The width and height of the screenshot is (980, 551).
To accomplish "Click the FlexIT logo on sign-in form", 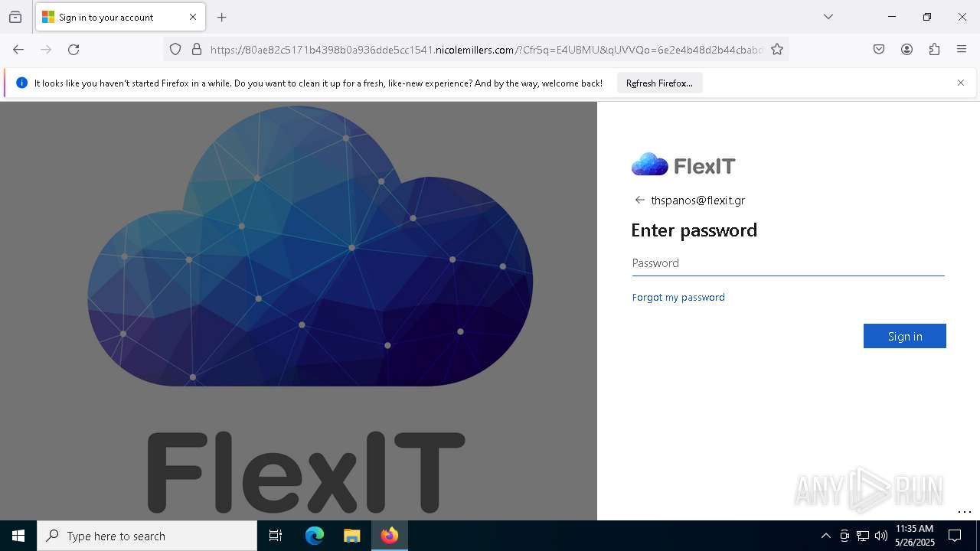I will click(683, 165).
